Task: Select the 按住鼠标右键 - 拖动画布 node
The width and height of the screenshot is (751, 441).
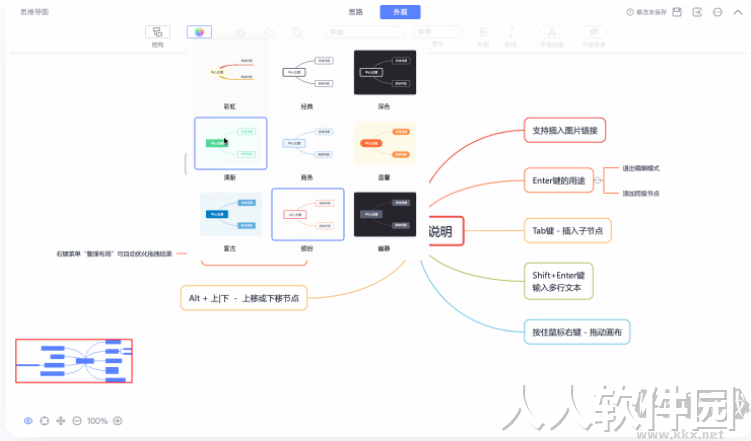Action: [x=577, y=332]
